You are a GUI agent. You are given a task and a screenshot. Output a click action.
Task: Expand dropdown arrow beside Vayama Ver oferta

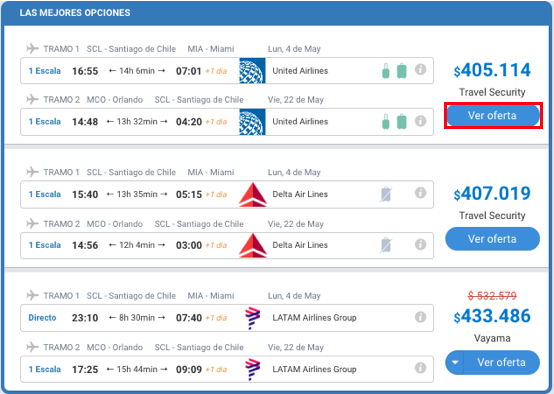tap(455, 362)
